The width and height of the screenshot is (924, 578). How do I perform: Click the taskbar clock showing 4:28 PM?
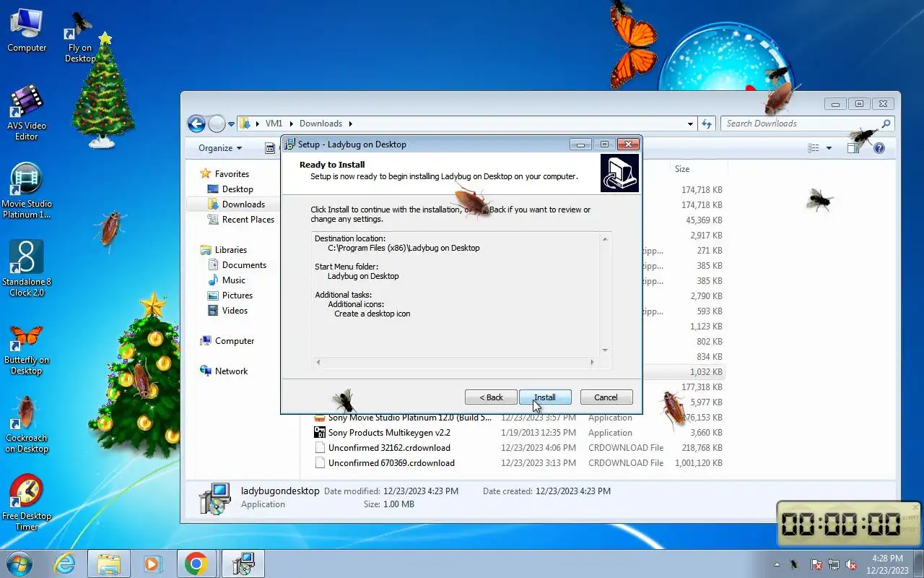tap(887, 564)
